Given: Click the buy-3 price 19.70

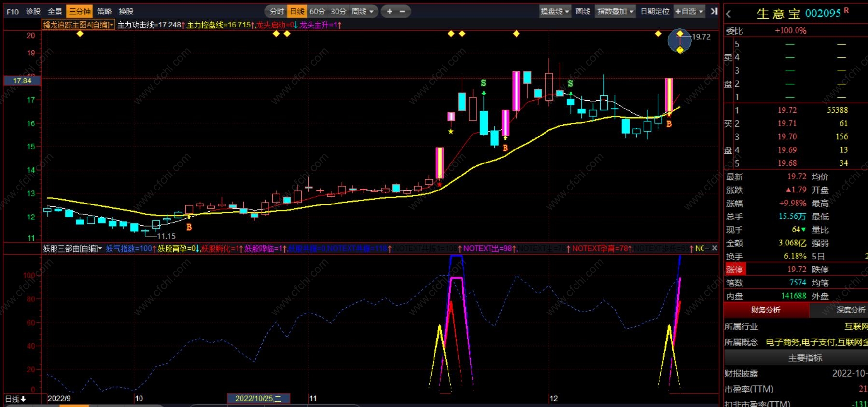Looking at the screenshot, I should [787, 136].
